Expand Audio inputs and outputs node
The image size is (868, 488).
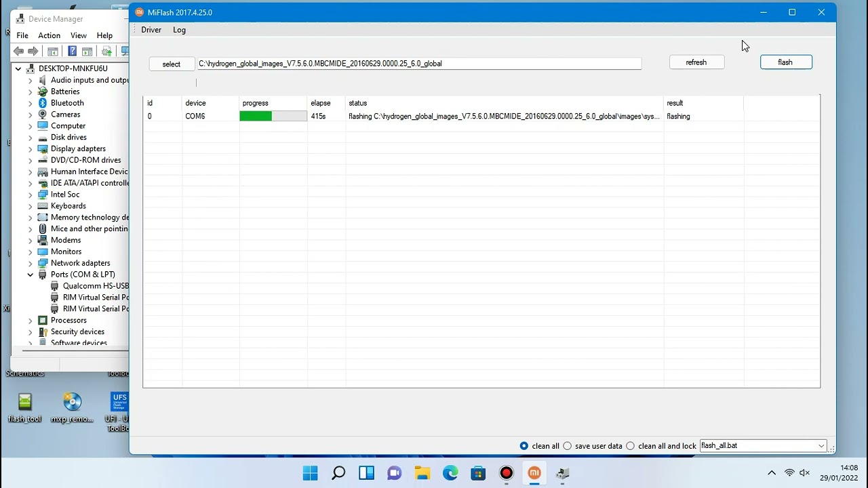point(31,80)
